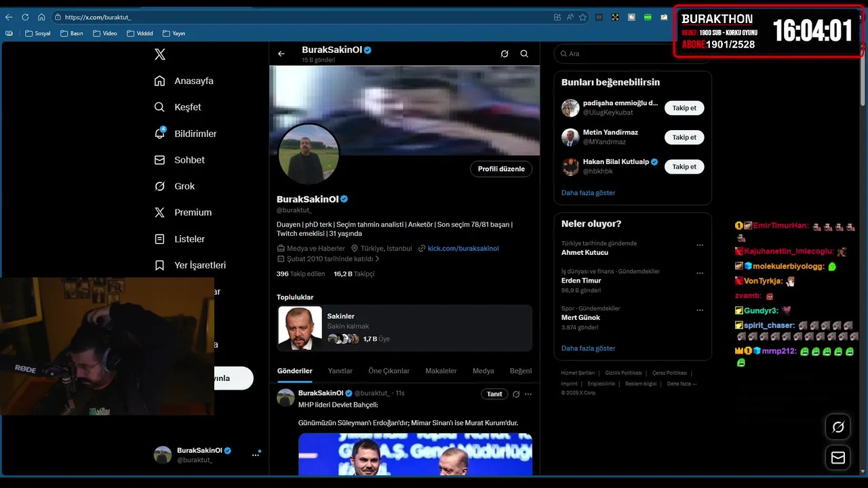Open Premium in the sidebar
This screenshot has height=488, width=868.
point(183,212)
